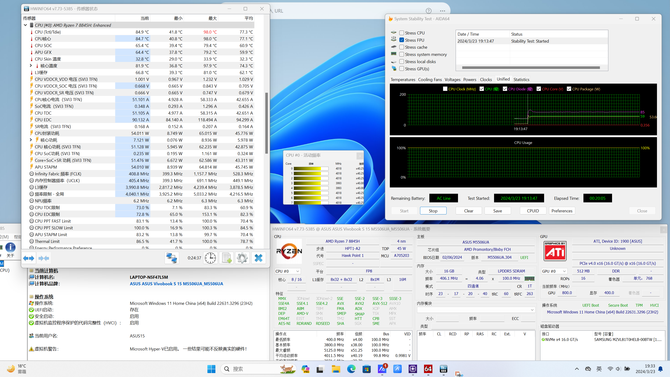The height and width of the screenshot is (377, 670).
Task: Show hidden tray icons chevron
Action: (x=576, y=369)
